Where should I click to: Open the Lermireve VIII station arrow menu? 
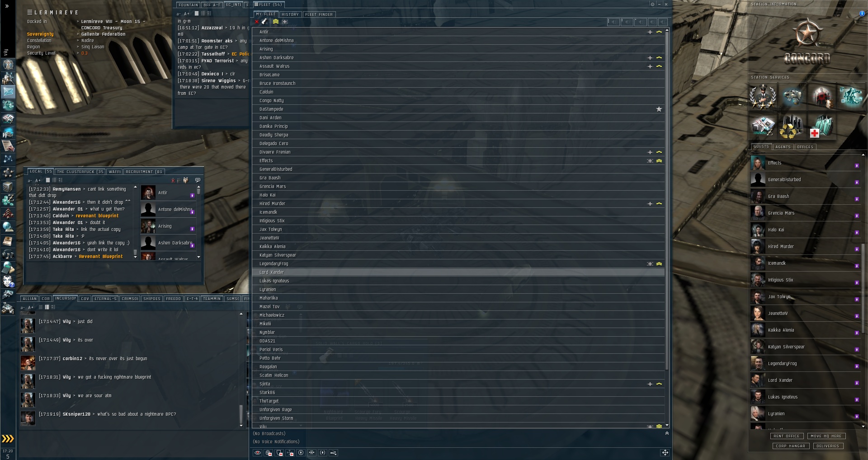click(x=78, y=22)
